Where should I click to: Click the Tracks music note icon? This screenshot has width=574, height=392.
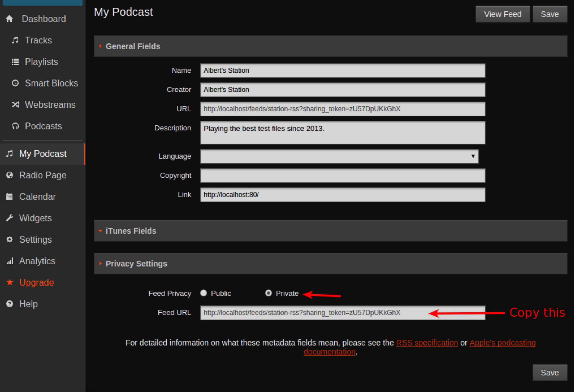coord(15,40)
